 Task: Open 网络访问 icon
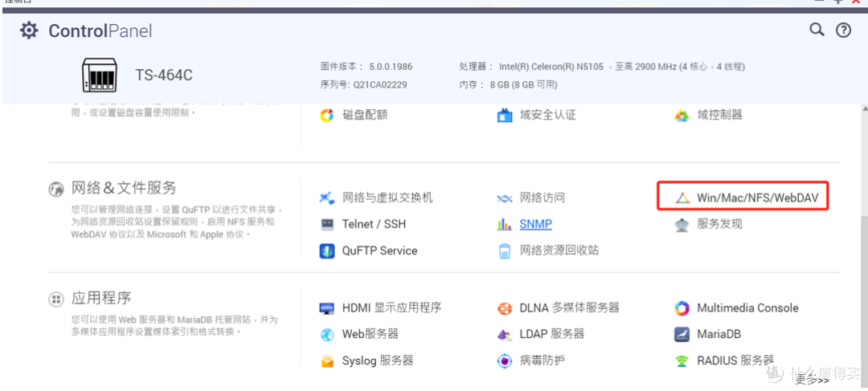(504, 198)
